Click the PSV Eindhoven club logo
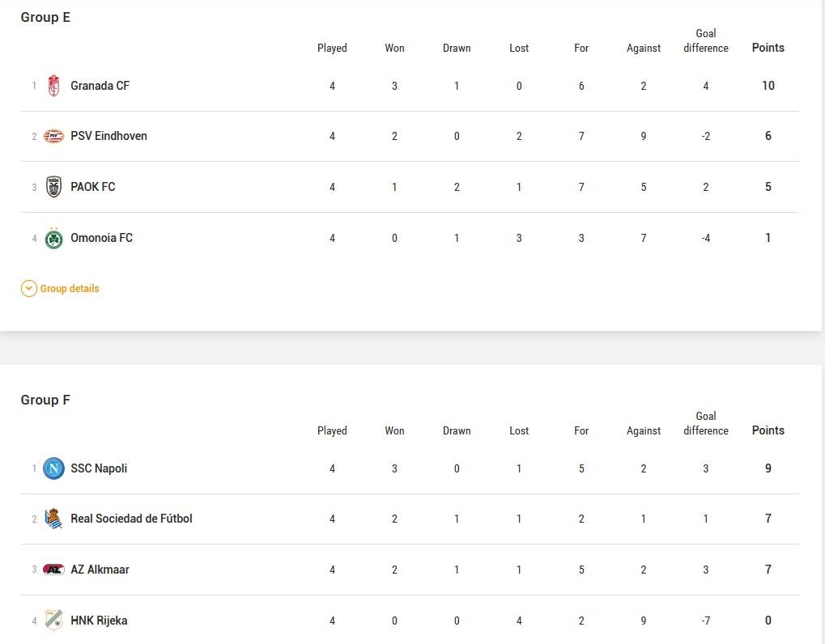This screenshot has width=825, height=644. [53, 136]
